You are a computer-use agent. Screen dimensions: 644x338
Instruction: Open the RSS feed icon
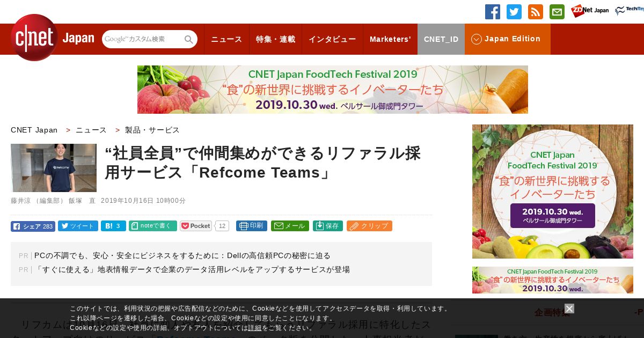coord(536,12)
